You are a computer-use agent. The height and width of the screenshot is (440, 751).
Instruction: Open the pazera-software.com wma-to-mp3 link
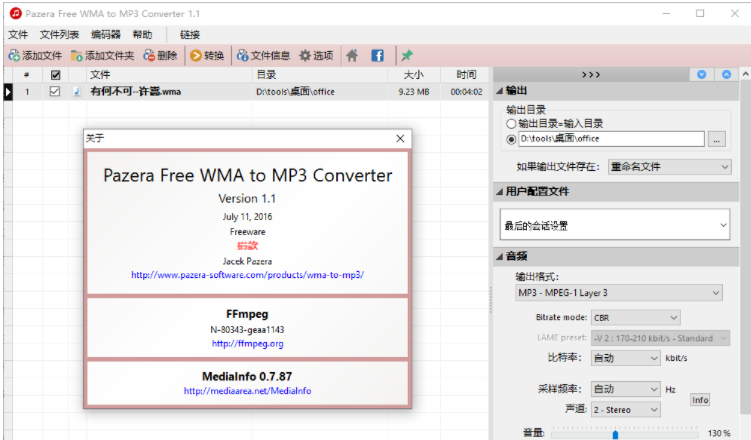tap(248, 275)
